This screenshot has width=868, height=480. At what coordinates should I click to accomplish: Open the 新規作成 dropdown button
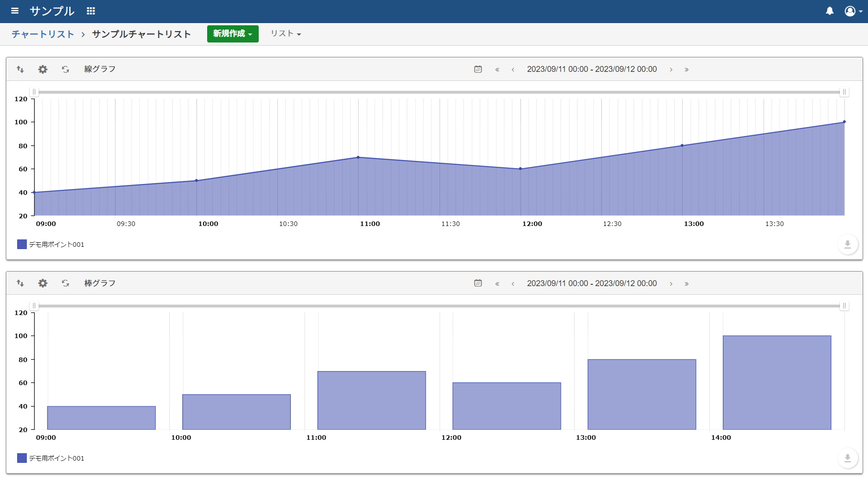(232, 34)
